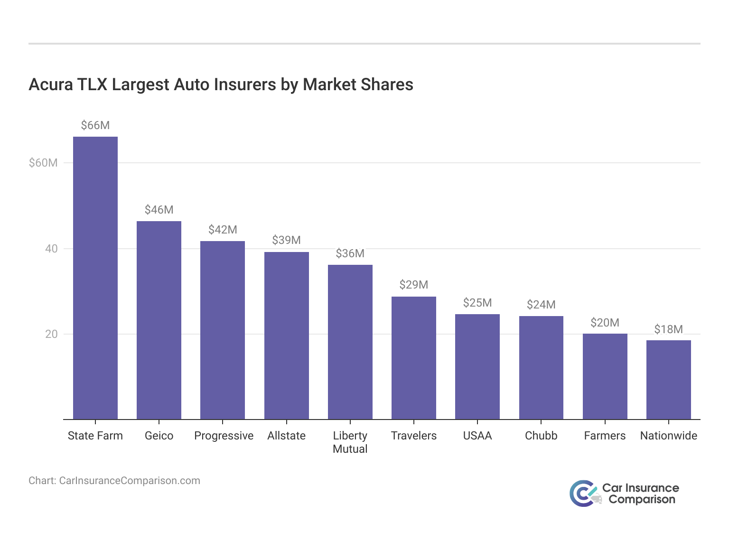
Task: Click the Progressive bar
Action: pyautogui.click(x=223, y=330)
